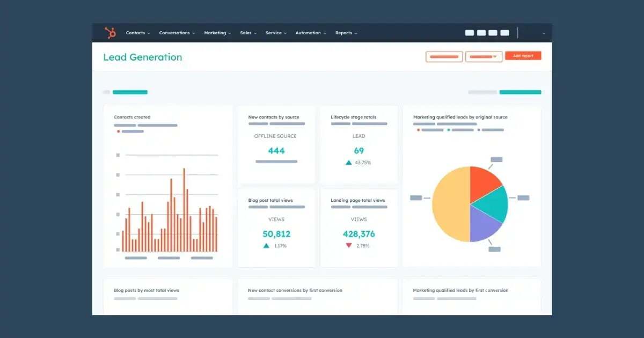
Task: Click the Add report button
Action: point(523,56)
